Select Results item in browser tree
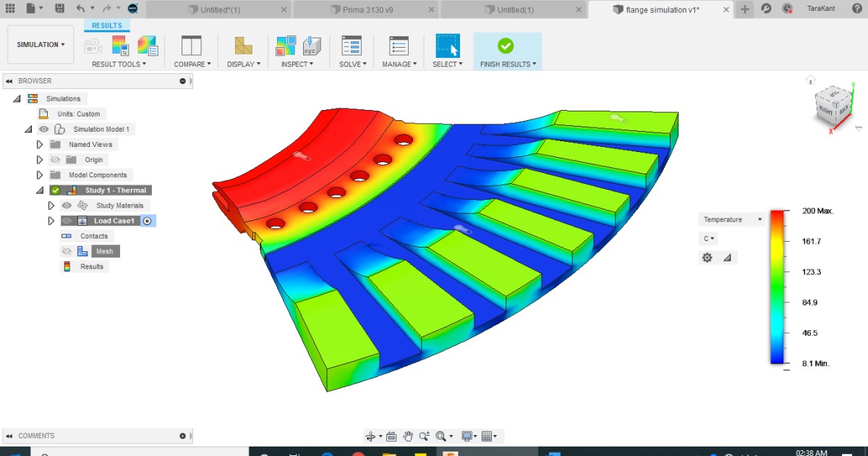Screen dimensions: 868x456 91,266
